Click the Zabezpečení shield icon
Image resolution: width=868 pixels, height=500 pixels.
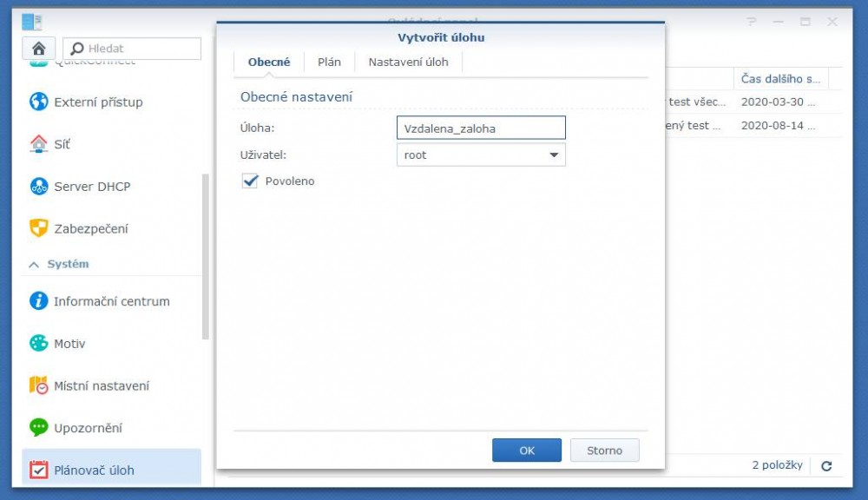39,228
